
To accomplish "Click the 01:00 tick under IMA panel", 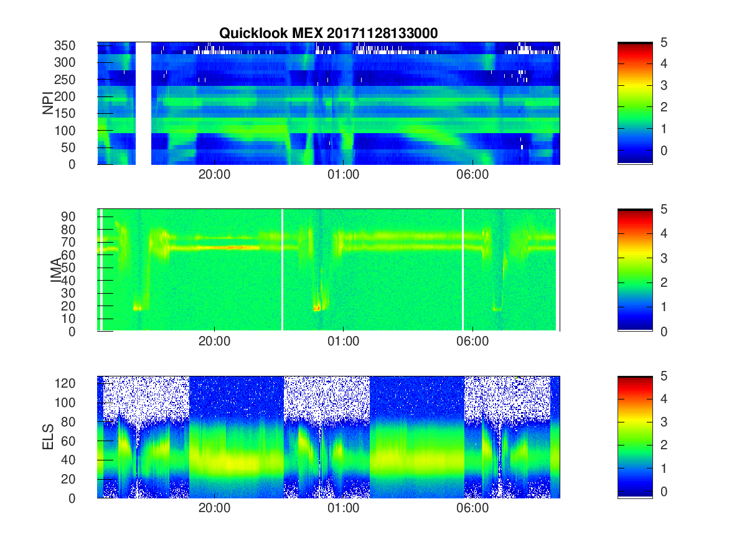I will pyautogui.click(x=344, y=342).
